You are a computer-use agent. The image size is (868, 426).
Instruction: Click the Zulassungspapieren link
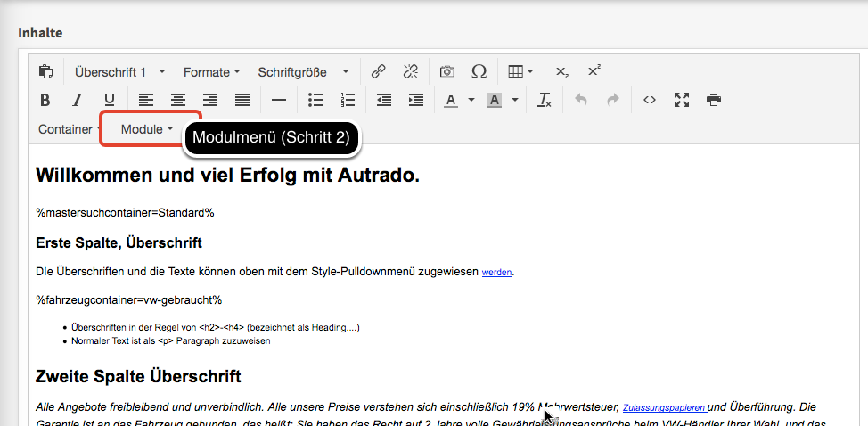click(x=663, y=407)
